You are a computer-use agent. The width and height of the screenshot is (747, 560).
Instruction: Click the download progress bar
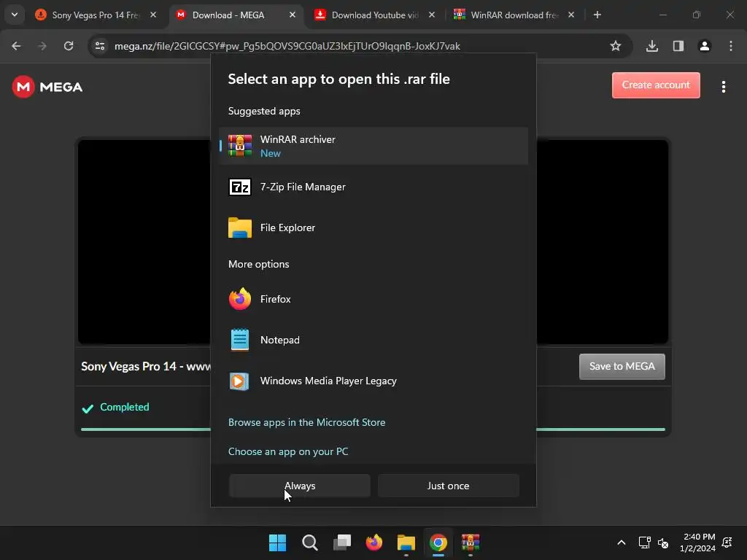coord(373,429)
